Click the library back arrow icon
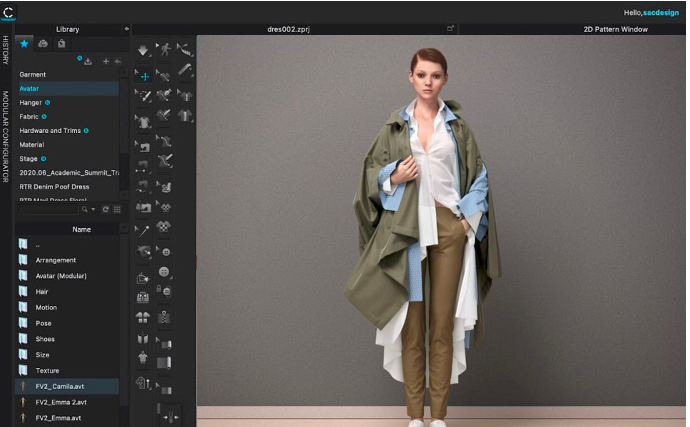 (x=118, y=61)
